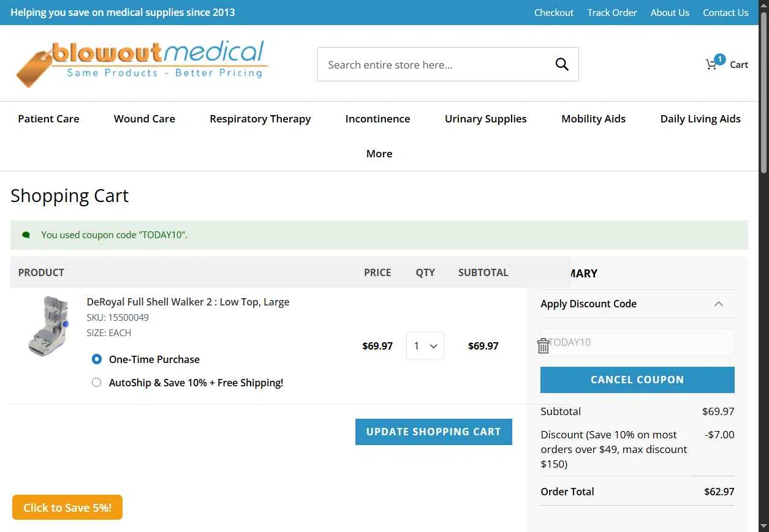This screenshot has height=532, width=769.
Task: Visit the Contact Us link
Action: [725, 12]
